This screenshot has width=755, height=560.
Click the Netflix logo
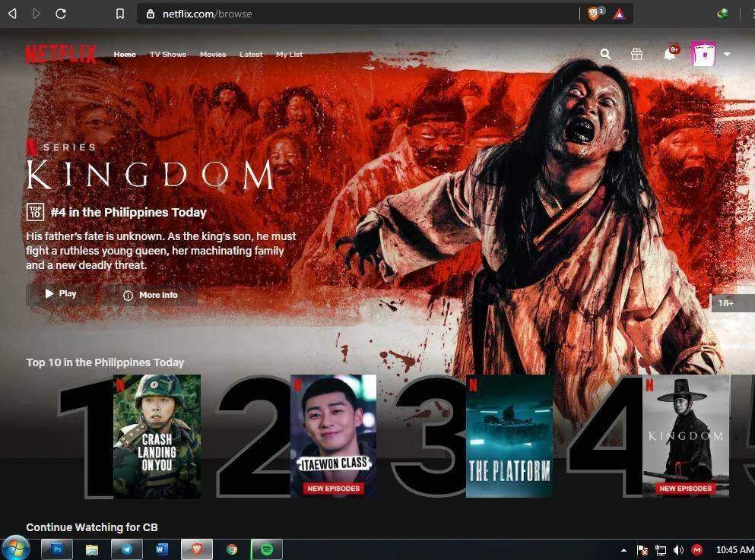coord(61,54)
